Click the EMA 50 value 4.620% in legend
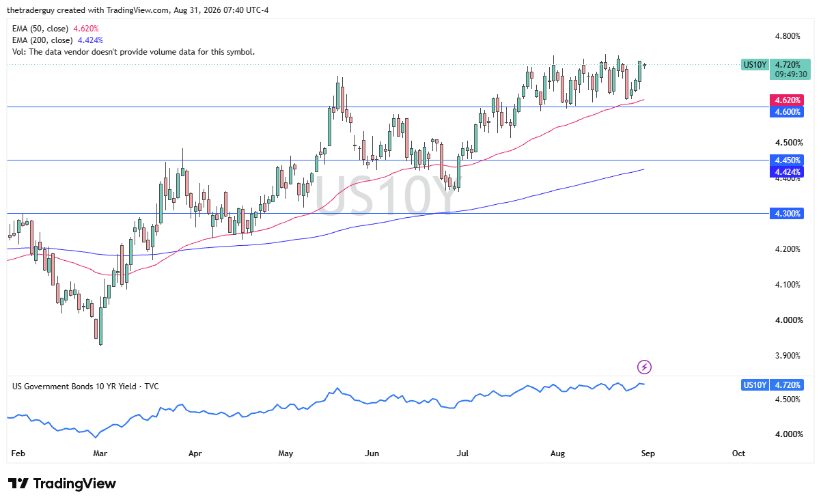This screenshot has width=821, height=504. (x=87, y=29)
